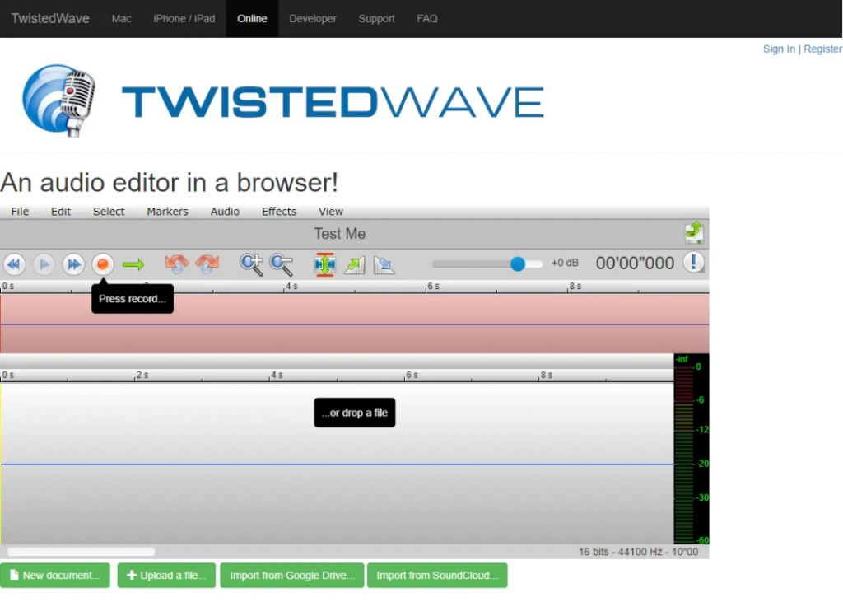This screenshot has height=616, width=843.
Task: Open the View menu
Action: coord(331,212)
